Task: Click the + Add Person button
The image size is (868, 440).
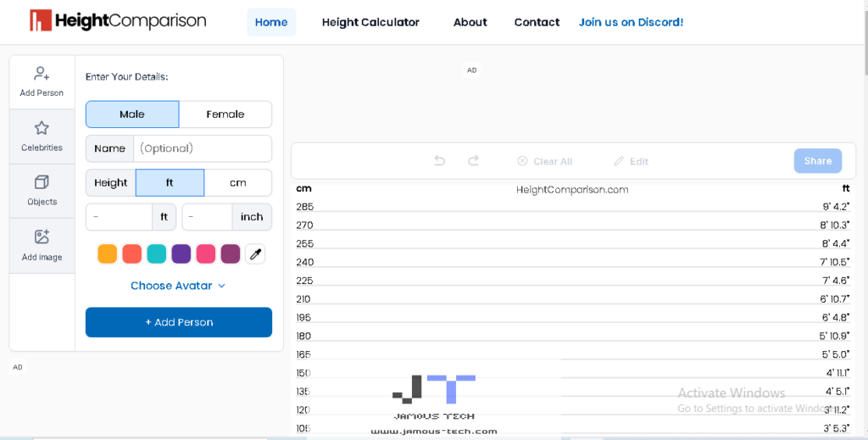Action: pos(179,322)
